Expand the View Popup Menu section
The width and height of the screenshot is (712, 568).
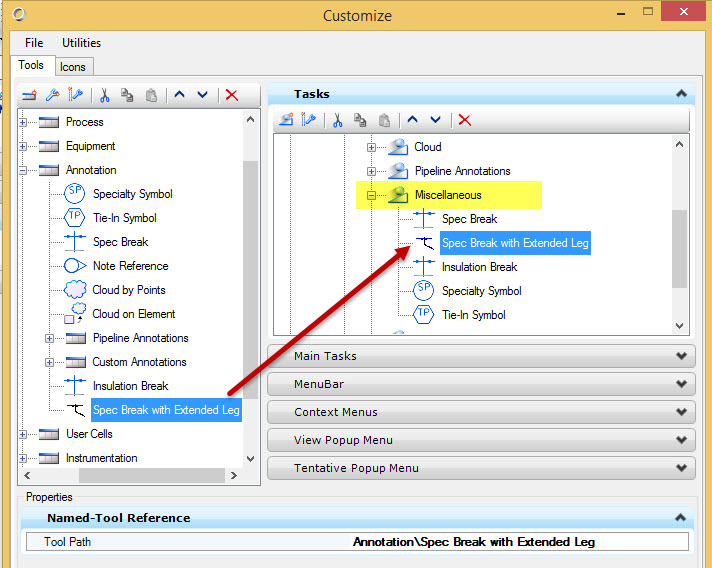(x=481, y=440)
